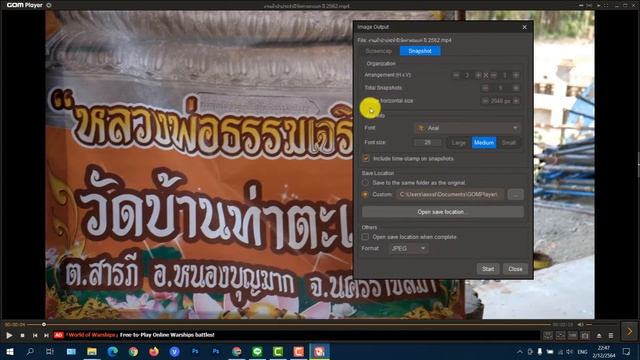
Task: Increase vertical arrangement count
Action: tap(516, 76)
